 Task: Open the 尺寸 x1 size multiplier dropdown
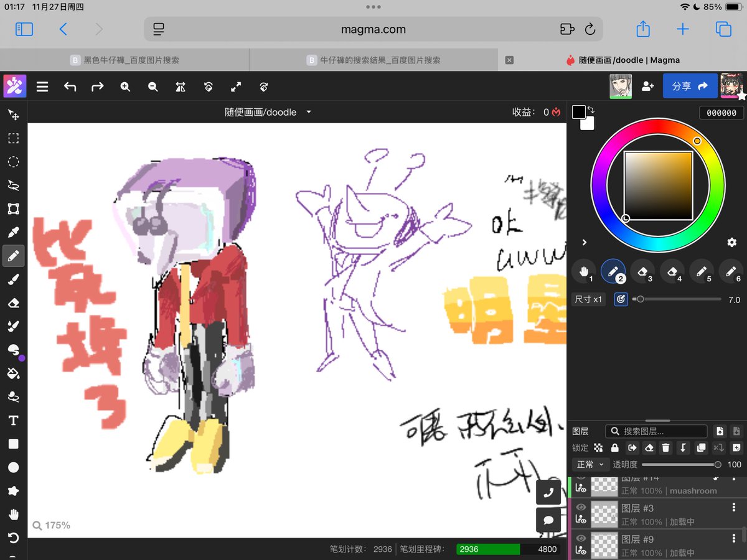tap(588, 299)
